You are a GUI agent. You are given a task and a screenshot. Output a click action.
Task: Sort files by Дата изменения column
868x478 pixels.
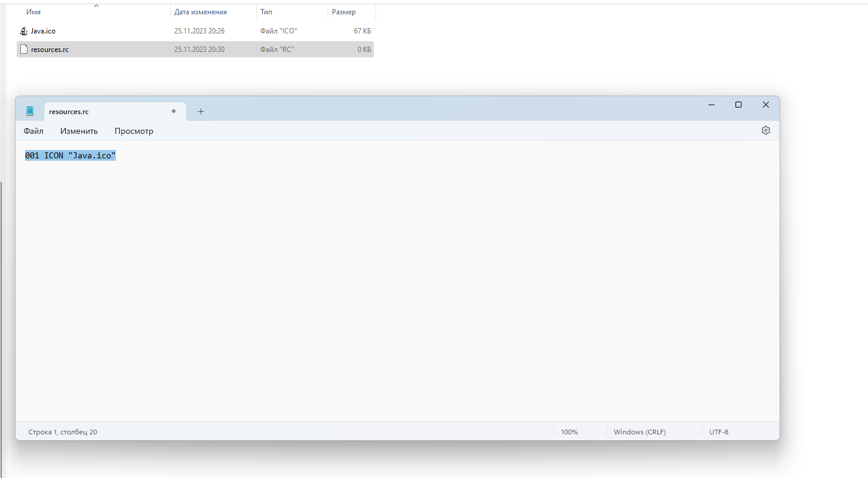(201, 12)
